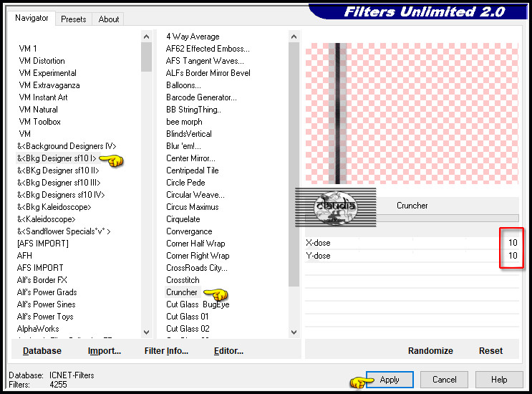
Task: Select Alf's Power Sines category
Action: (46, 304)
